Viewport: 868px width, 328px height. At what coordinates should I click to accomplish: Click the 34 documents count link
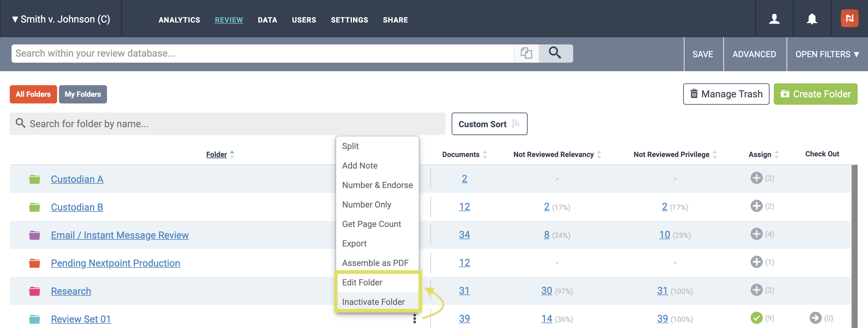[x=464, y=235]
